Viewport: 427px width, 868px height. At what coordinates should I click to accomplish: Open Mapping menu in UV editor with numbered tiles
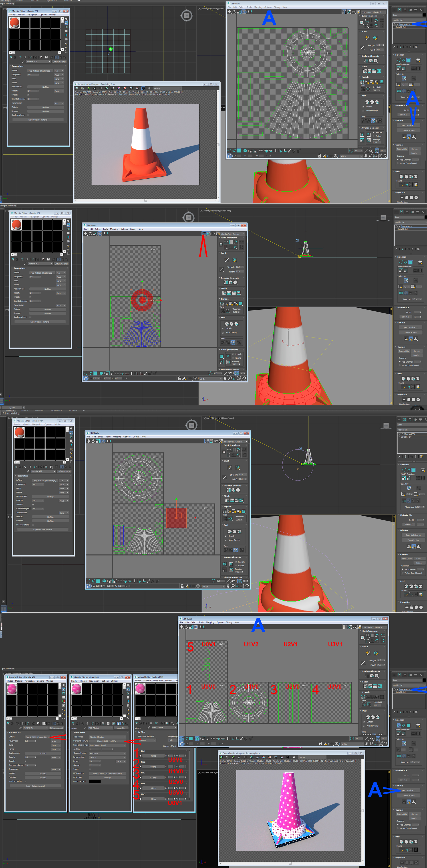(210, 622)
